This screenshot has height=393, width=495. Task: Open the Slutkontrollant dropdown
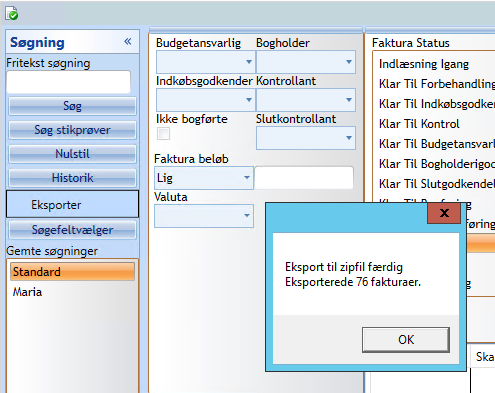coord(305,138)
